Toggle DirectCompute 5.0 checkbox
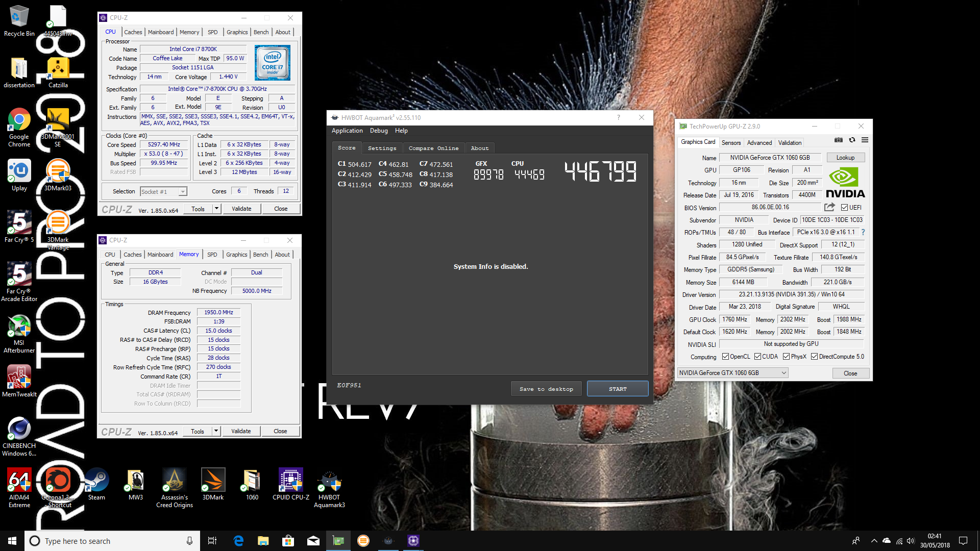The height and width of the screenshot is (551, 980). click(814, 357)
